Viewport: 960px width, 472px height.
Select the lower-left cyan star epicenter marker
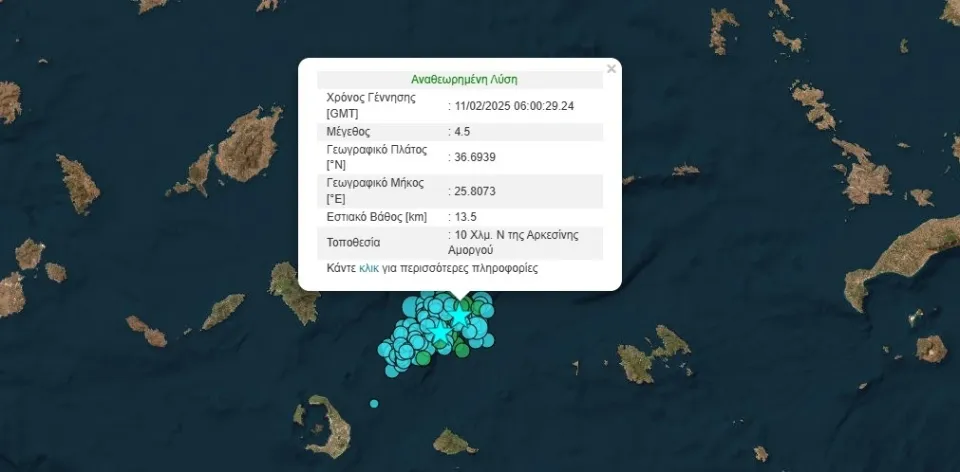439,331
